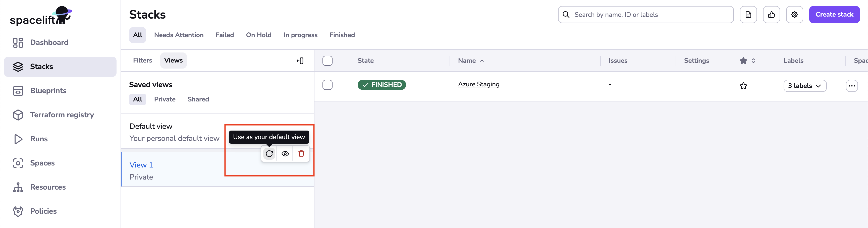868x228 pixels.
Task: Expand the 3 labels dropdown
Action: 805,86
